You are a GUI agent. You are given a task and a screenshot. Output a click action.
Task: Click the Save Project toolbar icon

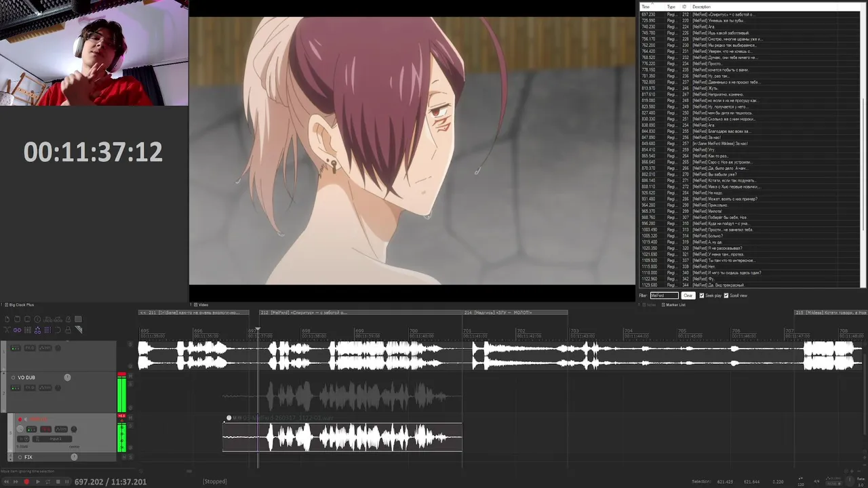click(x=27, y=319)
